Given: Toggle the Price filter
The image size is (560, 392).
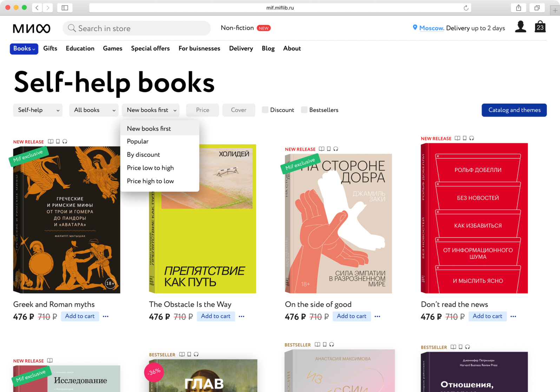Looking at the screenshot, I should pyautogui.click(x=203, y=110).
